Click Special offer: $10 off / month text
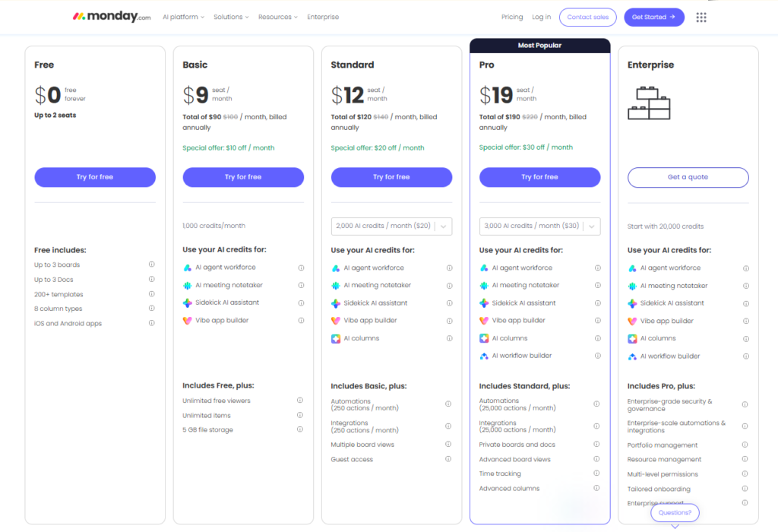 (x=228, y=148)
